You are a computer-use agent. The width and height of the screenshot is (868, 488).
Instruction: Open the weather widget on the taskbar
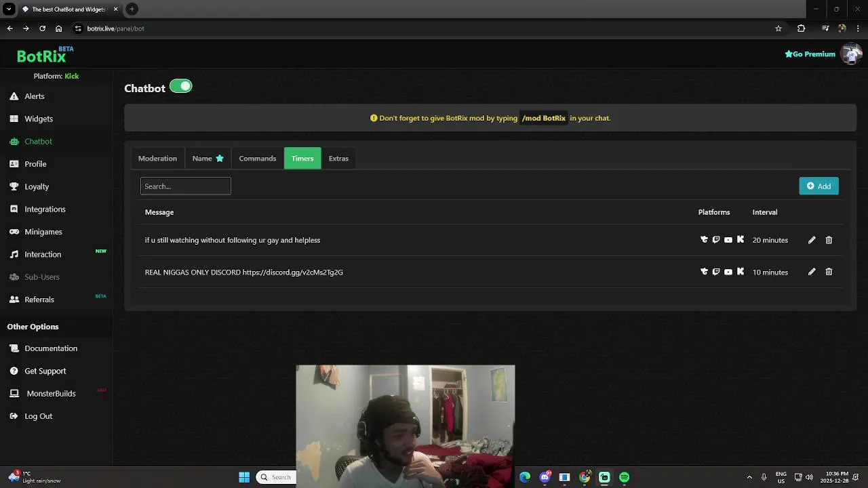point(34,477)
